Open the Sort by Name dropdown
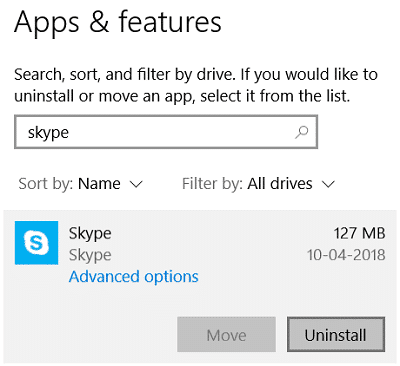Viewport: 400px width, 366px height. (x=81, y=184)
